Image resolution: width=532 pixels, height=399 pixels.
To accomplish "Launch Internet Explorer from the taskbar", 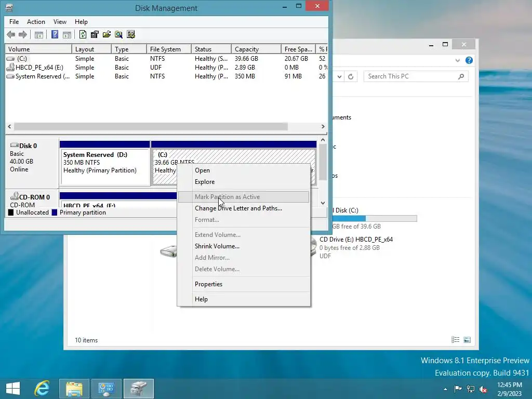I will tap(42, 389).
